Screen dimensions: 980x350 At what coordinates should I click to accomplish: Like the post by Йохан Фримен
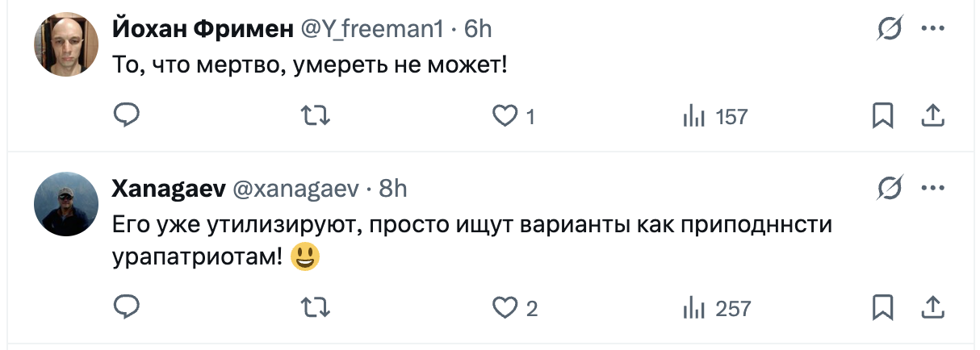505,116
